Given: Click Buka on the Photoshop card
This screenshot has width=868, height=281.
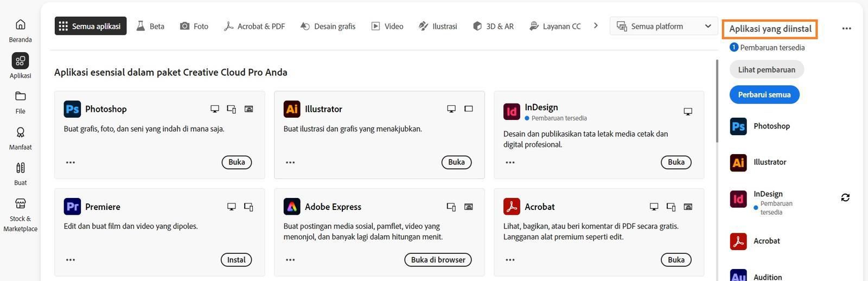Looking at the screenshot, I should tap(237, 162).
